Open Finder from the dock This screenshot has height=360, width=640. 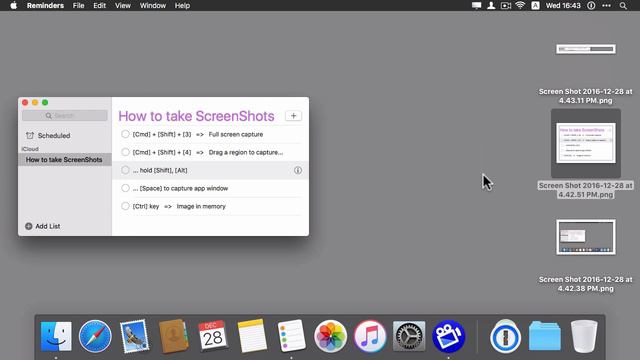coord(56,336)
